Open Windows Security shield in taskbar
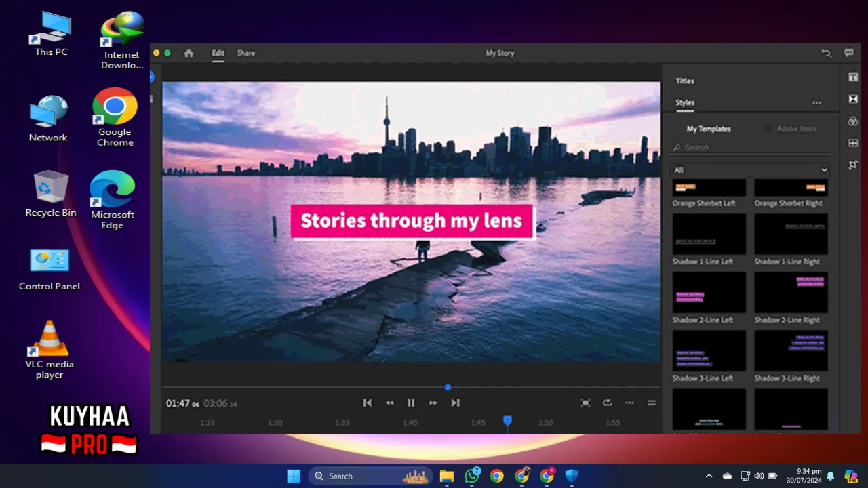This screenshot has height=488, width=868. coord(572,476)
